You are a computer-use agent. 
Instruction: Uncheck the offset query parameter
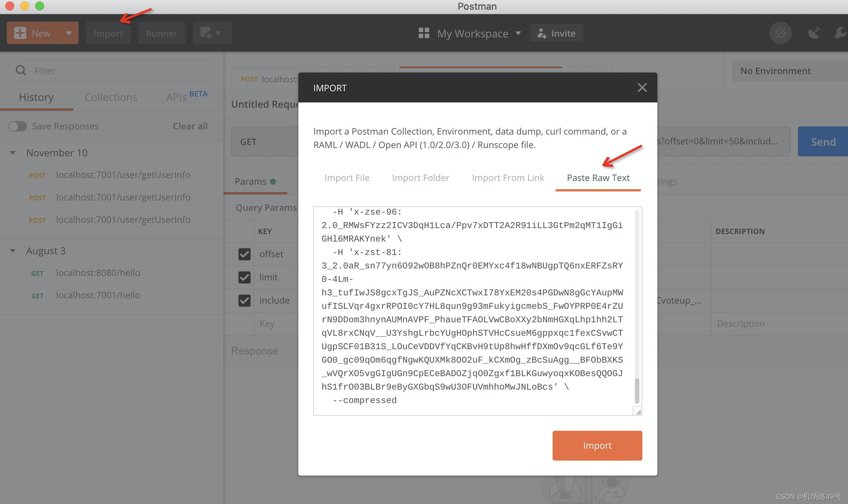point(244,254)
